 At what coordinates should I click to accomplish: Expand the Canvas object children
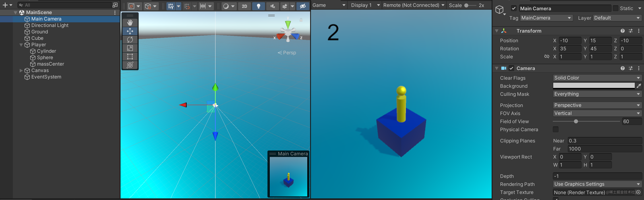point(21,70)
